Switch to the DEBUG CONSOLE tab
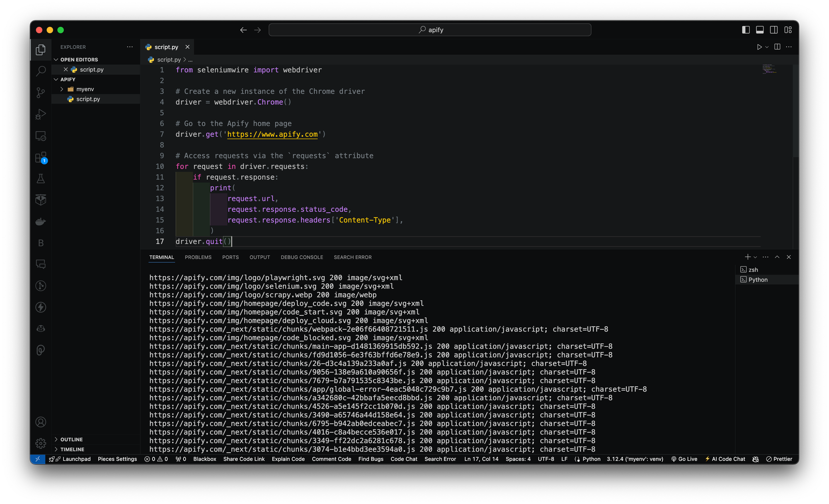Screen dimensions: 829x504 pos(302,257)
